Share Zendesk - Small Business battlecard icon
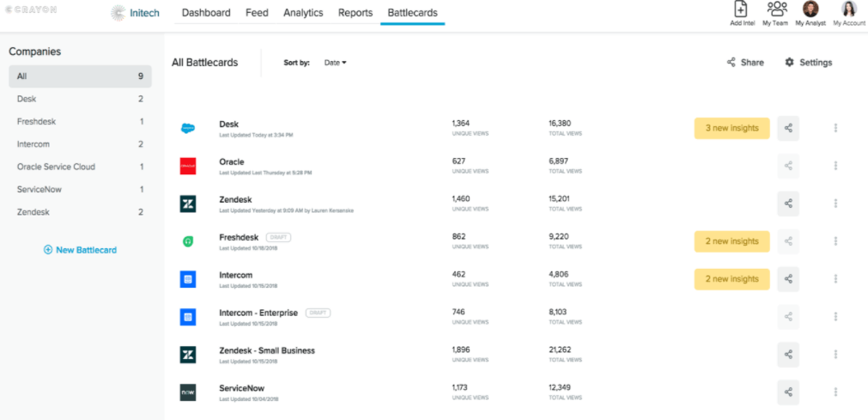This screenshot has height=420, width=868. pos(788,354)
